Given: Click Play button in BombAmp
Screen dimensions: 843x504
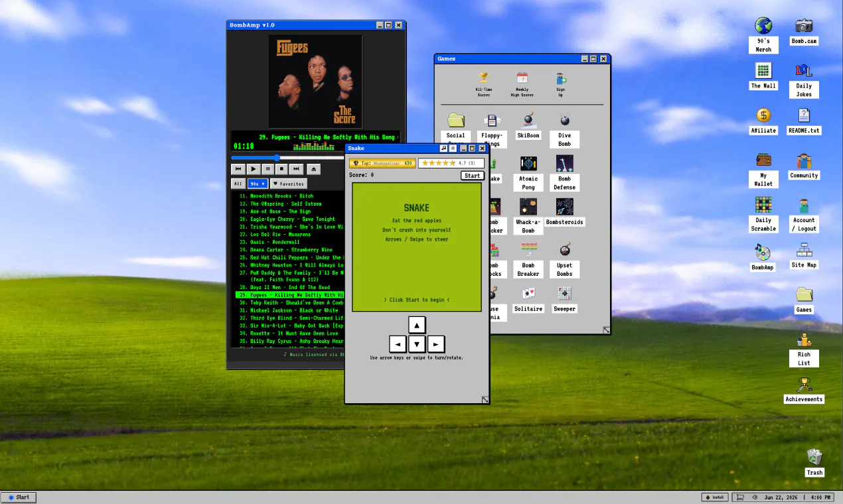Looking at the screenshot, I should (253, 169).
